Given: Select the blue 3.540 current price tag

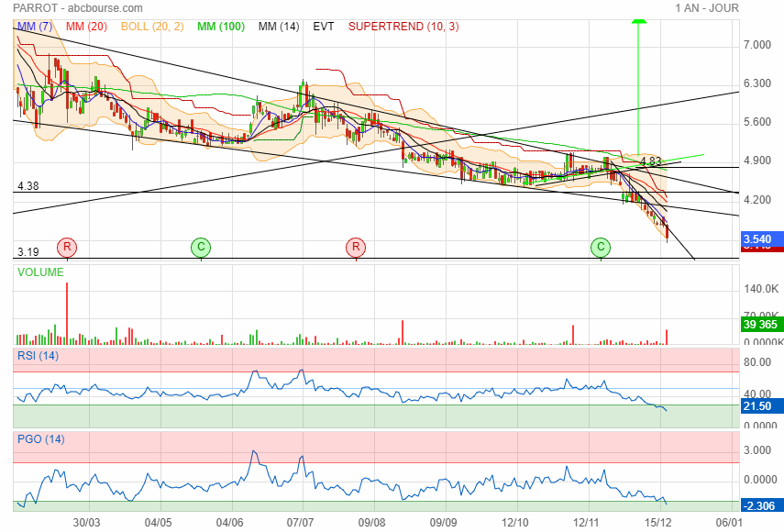Looking at the screenshot, I should [x=763, y=238].
